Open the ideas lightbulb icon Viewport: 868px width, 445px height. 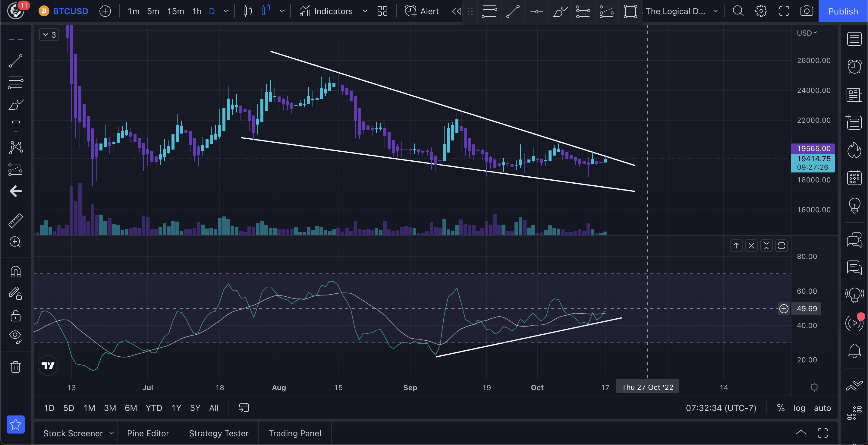tap(854, 205)
